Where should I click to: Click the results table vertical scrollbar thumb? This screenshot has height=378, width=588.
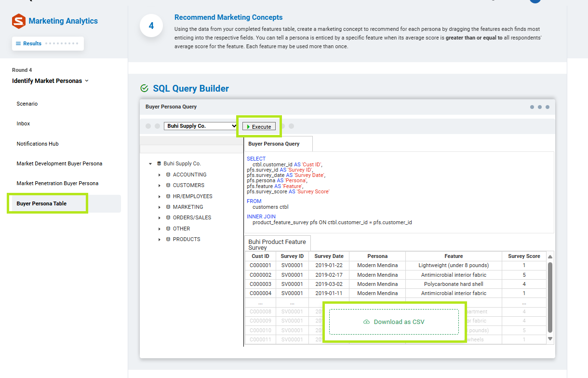pos(550,297)
